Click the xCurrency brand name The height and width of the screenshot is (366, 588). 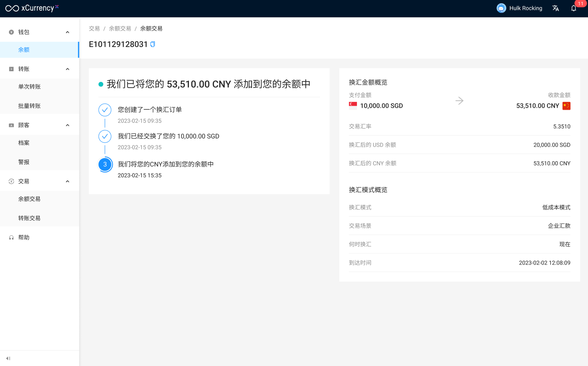point(38,8)
